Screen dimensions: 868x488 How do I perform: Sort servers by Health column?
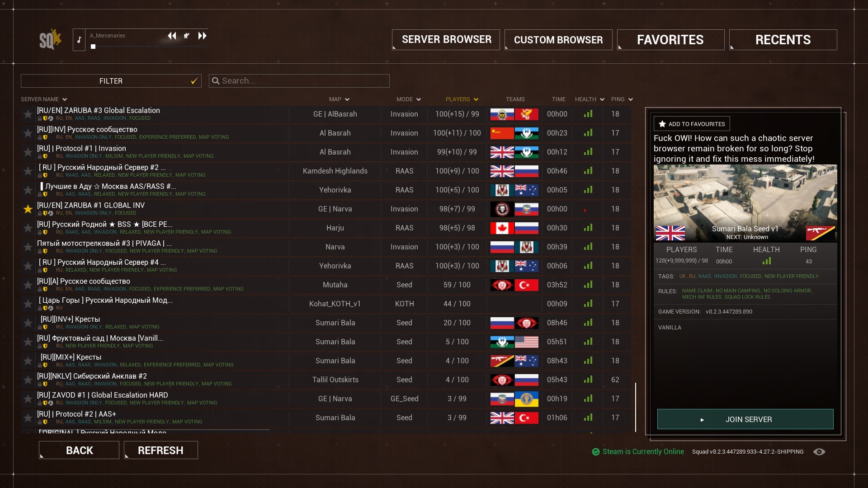(x=590, y=99)
